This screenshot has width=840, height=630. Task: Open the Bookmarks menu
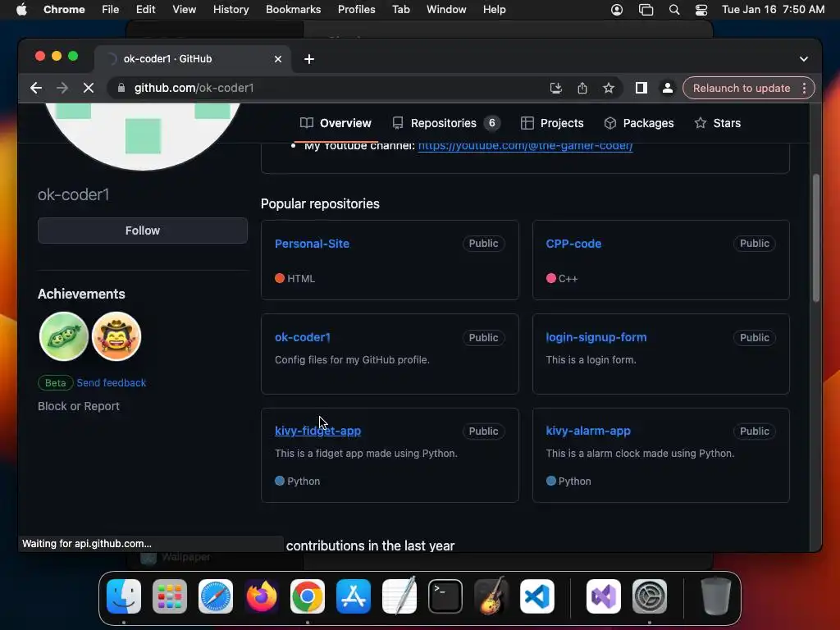pos(293,10)
